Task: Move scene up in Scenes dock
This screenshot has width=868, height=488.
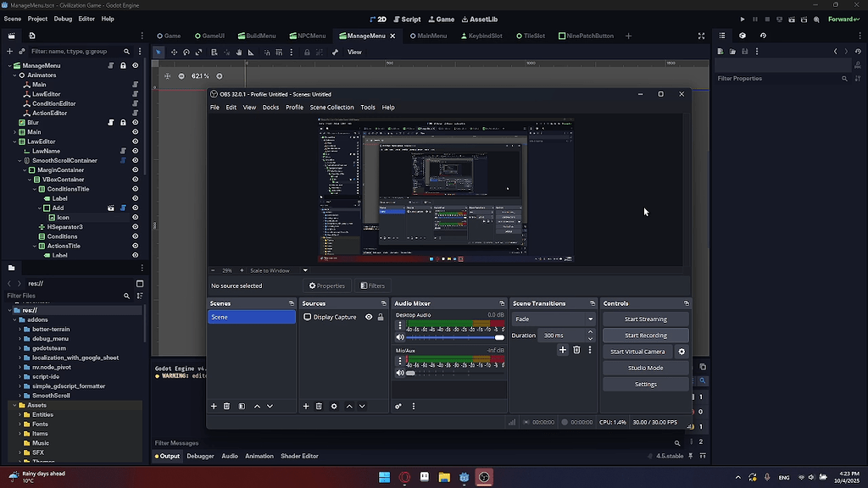Action: (257, 406)
